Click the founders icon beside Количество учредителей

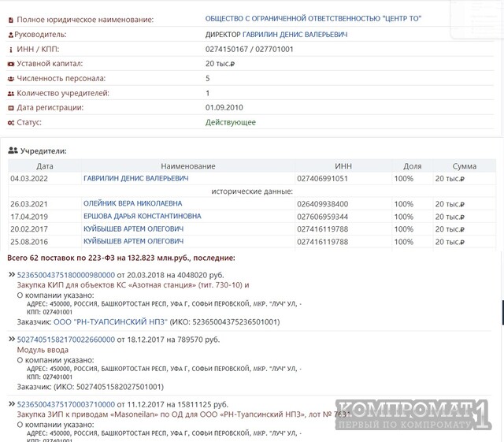click(11, 94)
